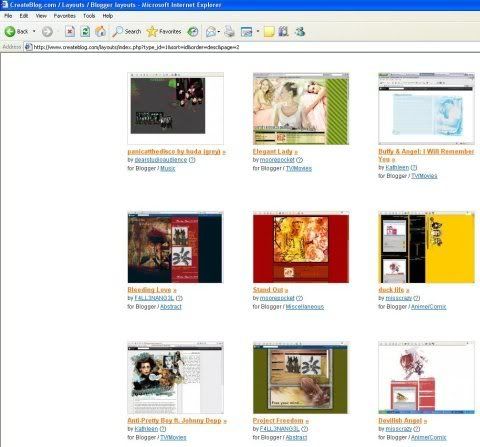Open author link under panicatthedisco layout
The width and height of the screenshot is (480, 447).
coord(161,160)
